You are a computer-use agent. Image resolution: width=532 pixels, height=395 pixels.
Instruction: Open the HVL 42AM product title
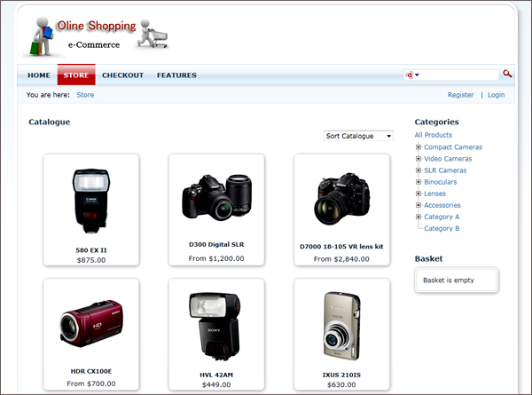216,375
